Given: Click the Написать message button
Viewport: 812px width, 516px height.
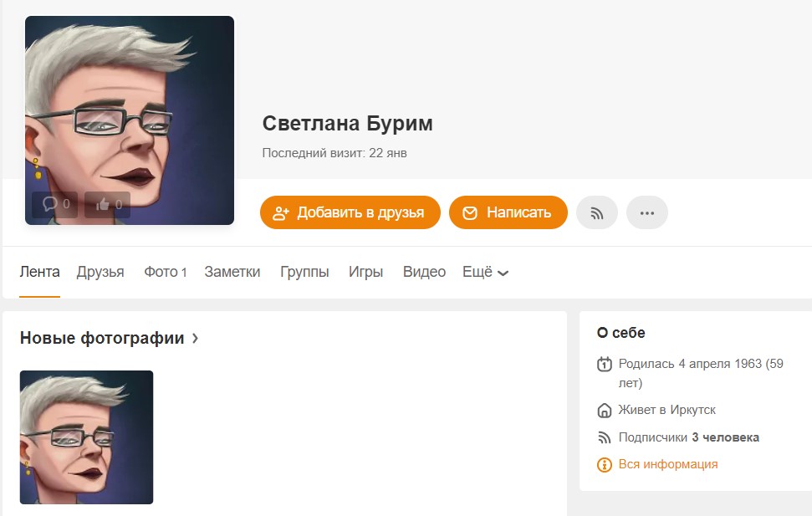Looking at the screenshot, I should [x=508, y=212].
